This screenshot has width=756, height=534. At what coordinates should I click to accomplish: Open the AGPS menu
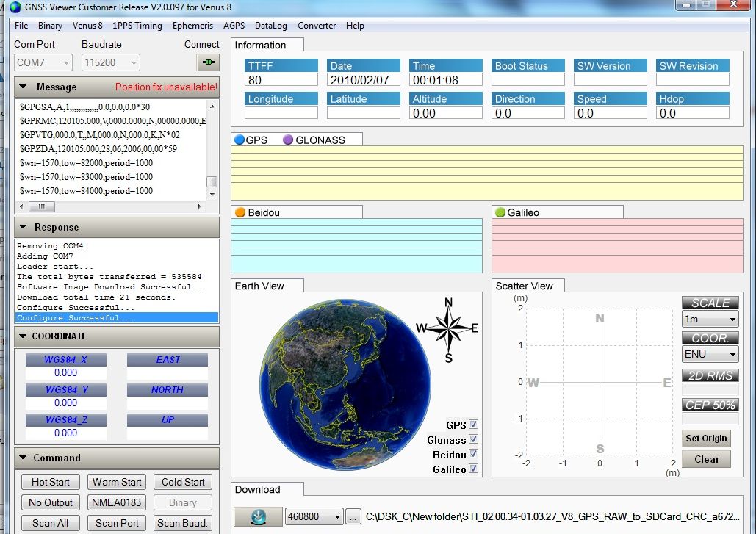[234, 26]
